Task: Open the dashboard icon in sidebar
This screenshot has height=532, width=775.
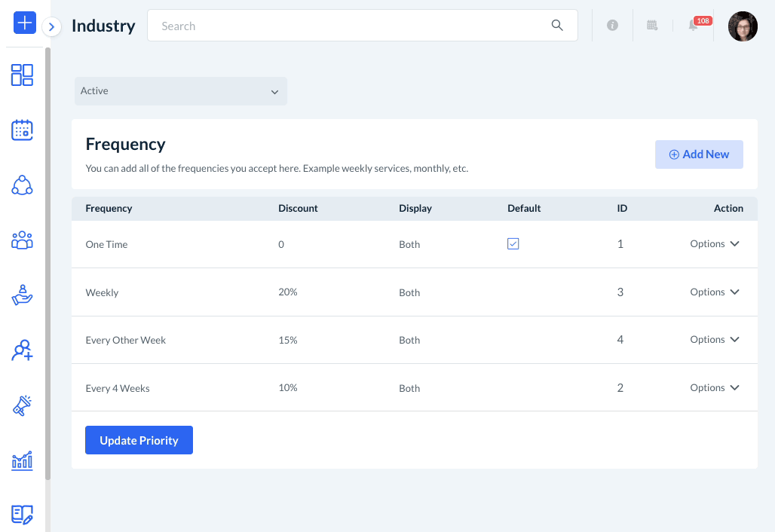Action: pyautogui.click(x=22, y=75)
